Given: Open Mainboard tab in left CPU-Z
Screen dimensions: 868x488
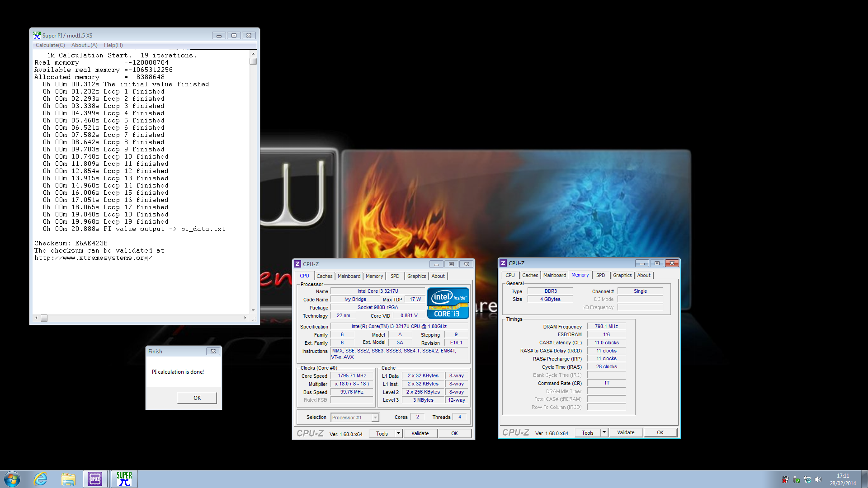Looking at the screenshot, I should pos(349,276).
